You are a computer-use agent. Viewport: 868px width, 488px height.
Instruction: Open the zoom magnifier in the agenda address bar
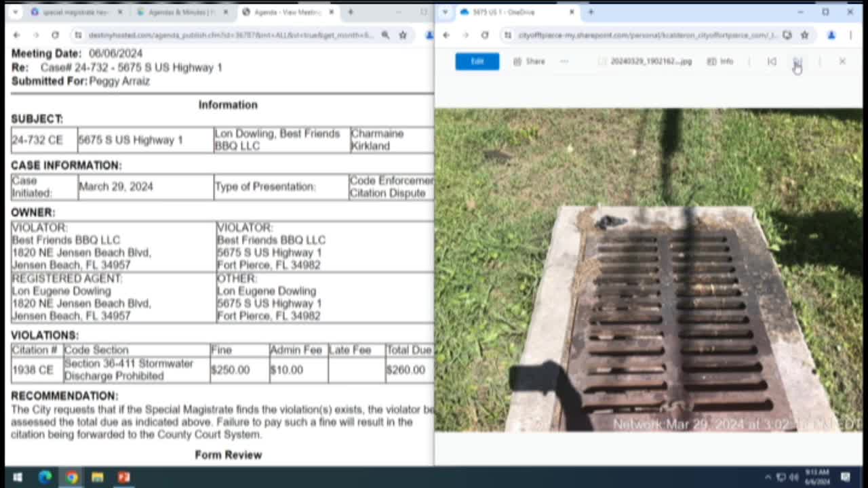tap(384, 34)
